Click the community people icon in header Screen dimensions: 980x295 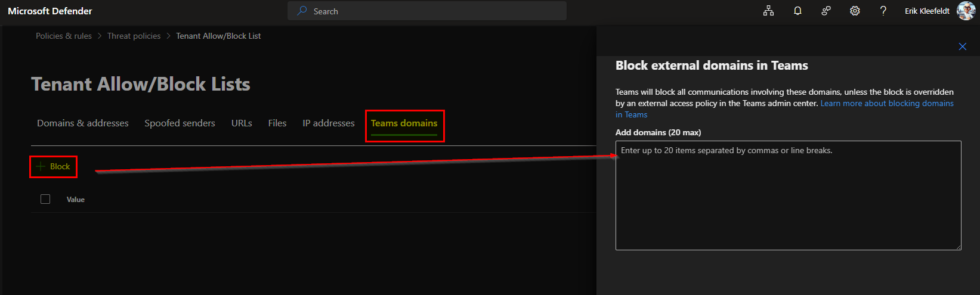[826, 11]
